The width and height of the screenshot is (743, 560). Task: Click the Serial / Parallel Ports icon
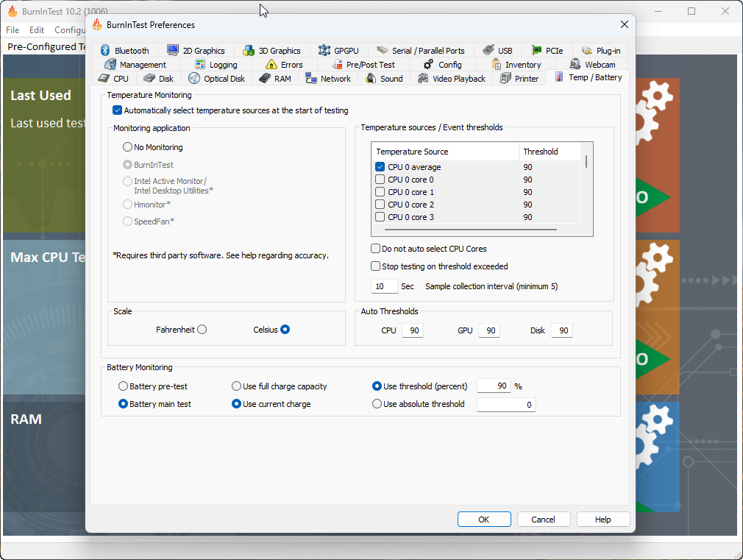pyautogui.click(x=383, y=50)
